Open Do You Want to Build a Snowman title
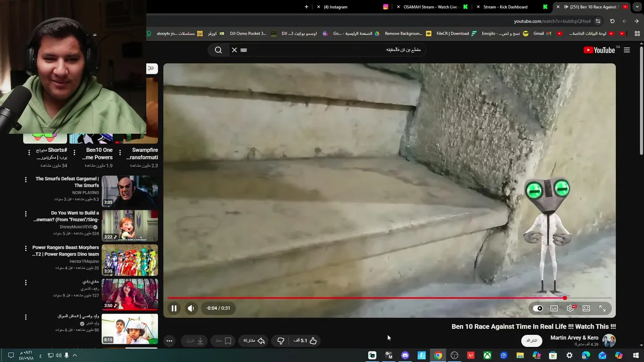This screenshot has height=362, width=644. point(66,216)
